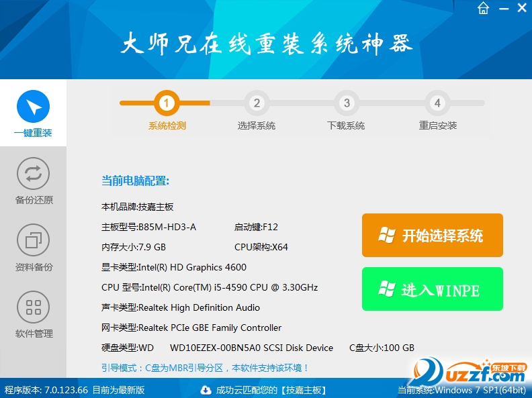Click the 大师兄在线重装系统神器 title banner
Viewport: 532px width, 398px height.
pyautogui.click(x=267, y=44)
